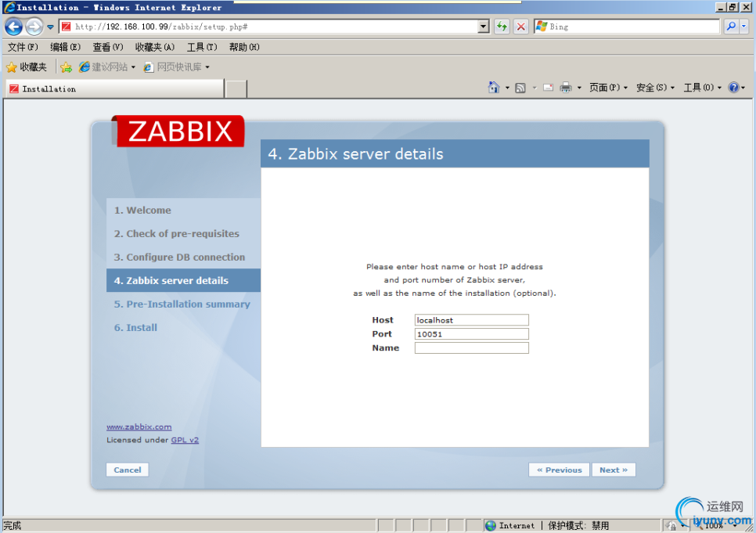Open the www.zabbix.com link
Image resolution: width=756 pixels, height=533 pixels.
tap(139, 427)
